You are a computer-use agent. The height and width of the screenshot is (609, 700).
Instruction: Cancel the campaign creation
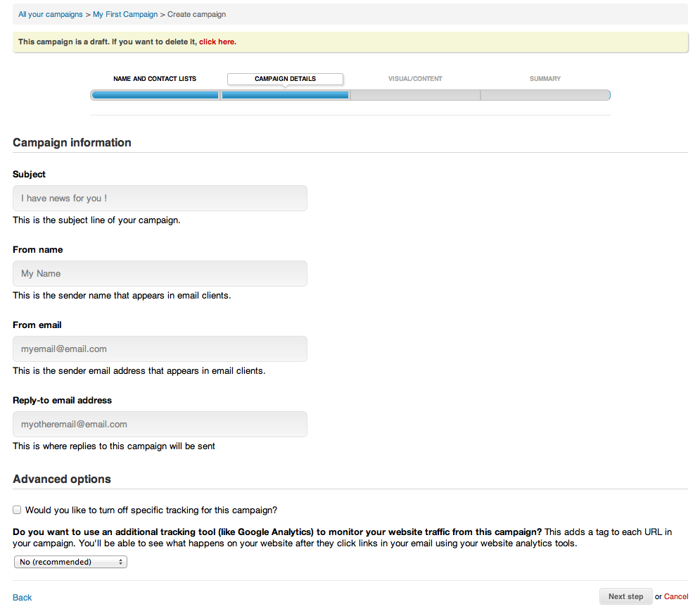coord(676,596)
